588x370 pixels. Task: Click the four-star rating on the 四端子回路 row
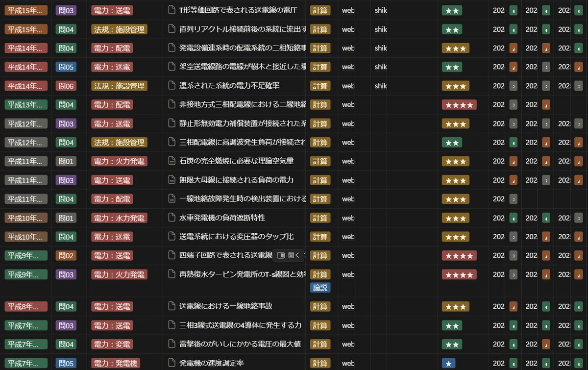[x=460, y=255]
